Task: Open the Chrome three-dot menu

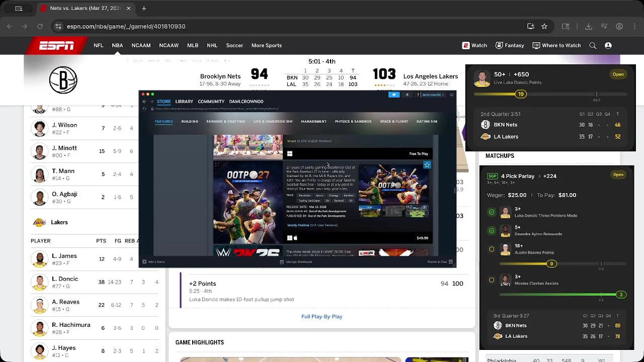Action: [634, 26]
